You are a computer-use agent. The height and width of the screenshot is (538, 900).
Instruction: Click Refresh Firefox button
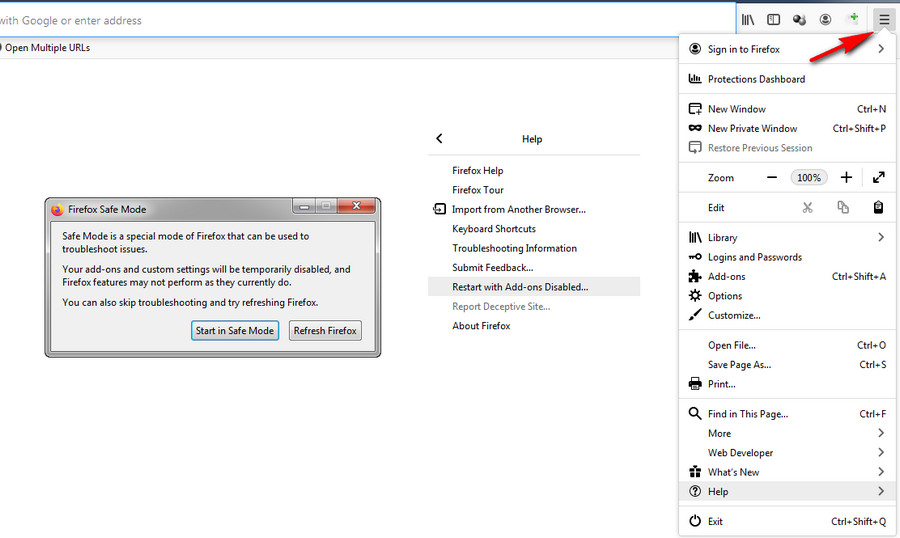click(325, 330)
